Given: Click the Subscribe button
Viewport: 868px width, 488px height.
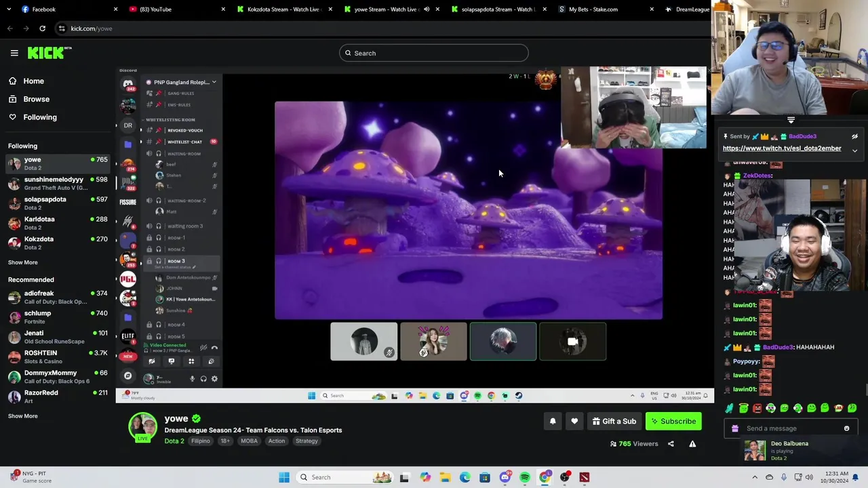Looking at the screenshot, I should (674, 422).
